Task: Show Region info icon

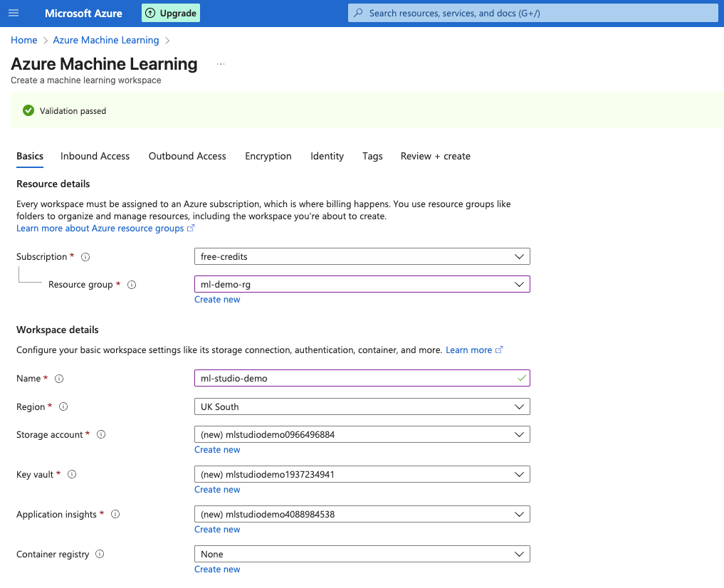Action: point(63,406)
